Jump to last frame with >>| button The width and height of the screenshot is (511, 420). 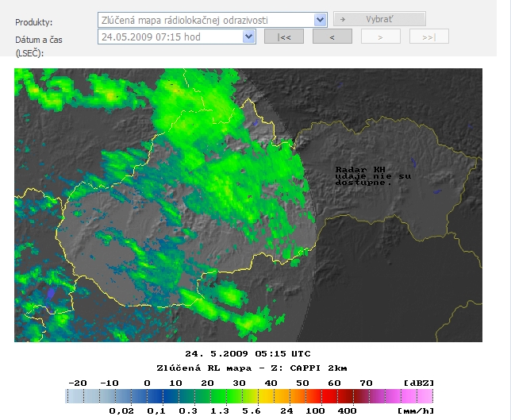(428, 37)
